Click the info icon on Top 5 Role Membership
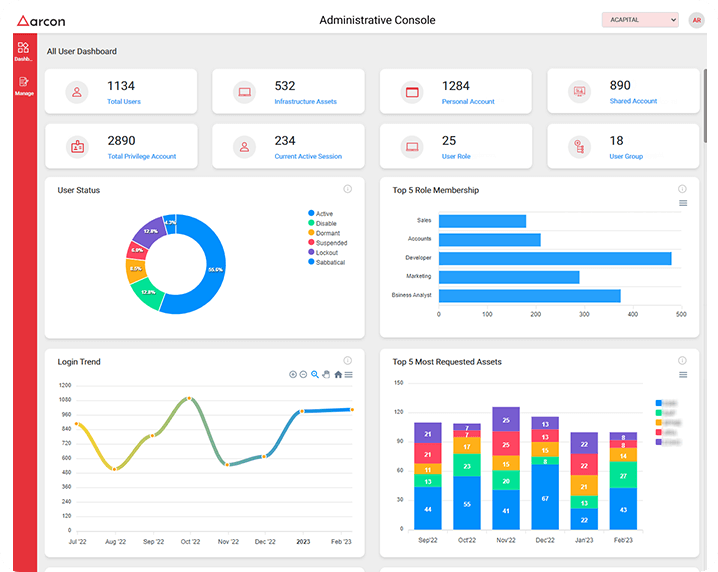This screenshot has height=572, width=718. 682,189
